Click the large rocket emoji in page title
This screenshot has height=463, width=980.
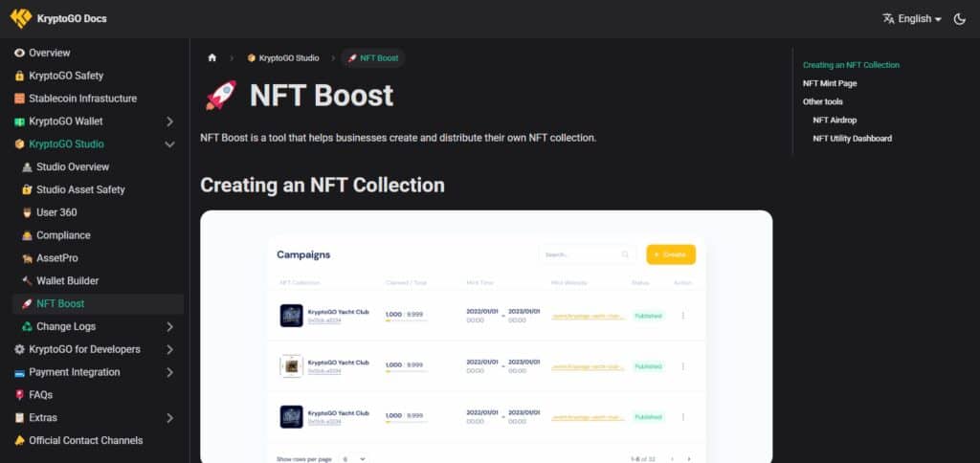coord(221,96)
